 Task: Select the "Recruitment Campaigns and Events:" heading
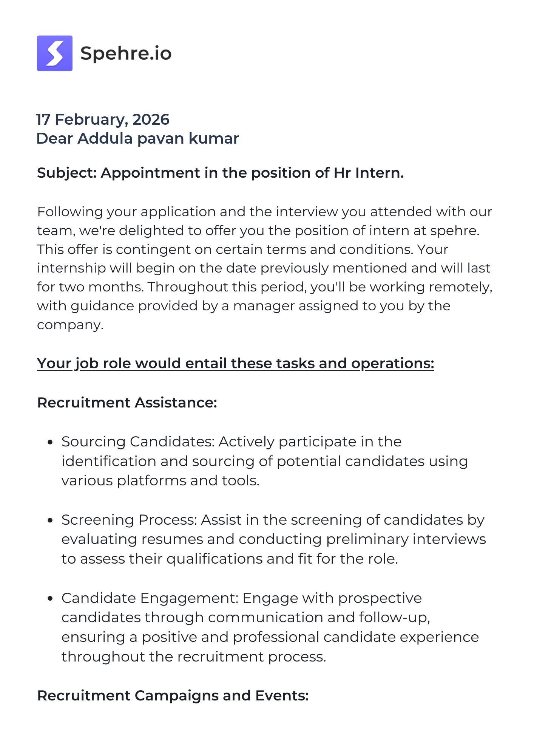[x=173, y=696]
